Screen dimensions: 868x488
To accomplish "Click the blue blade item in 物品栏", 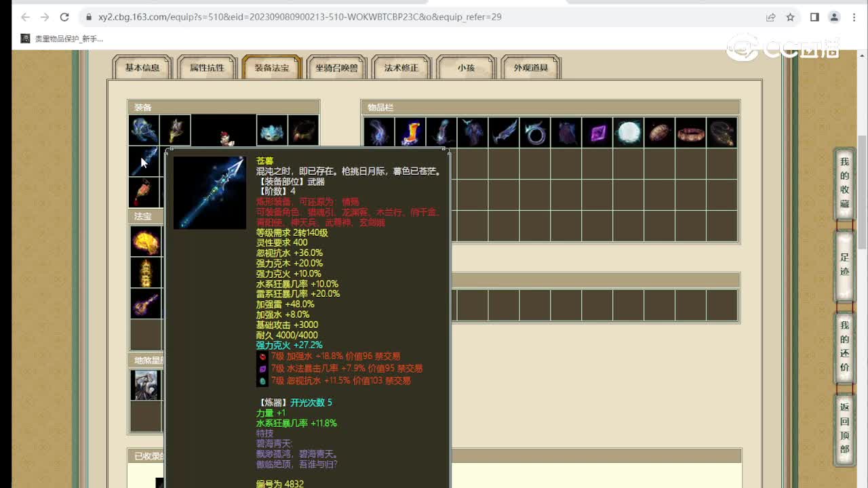I will pos(504,133).
